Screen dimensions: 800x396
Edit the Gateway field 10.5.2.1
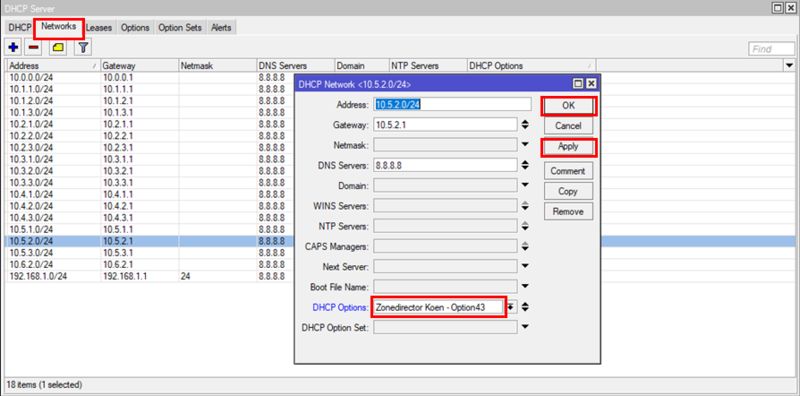pos(445,125)
